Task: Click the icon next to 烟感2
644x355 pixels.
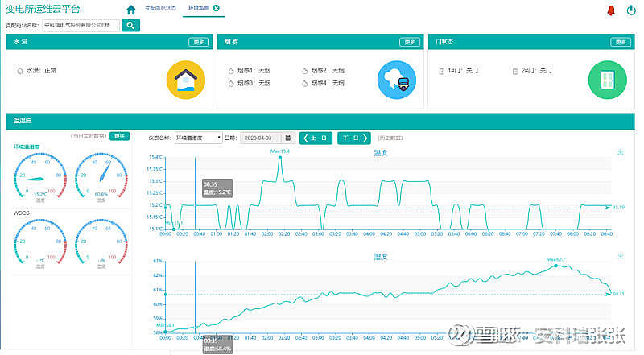Action: [x=304, y=71]
